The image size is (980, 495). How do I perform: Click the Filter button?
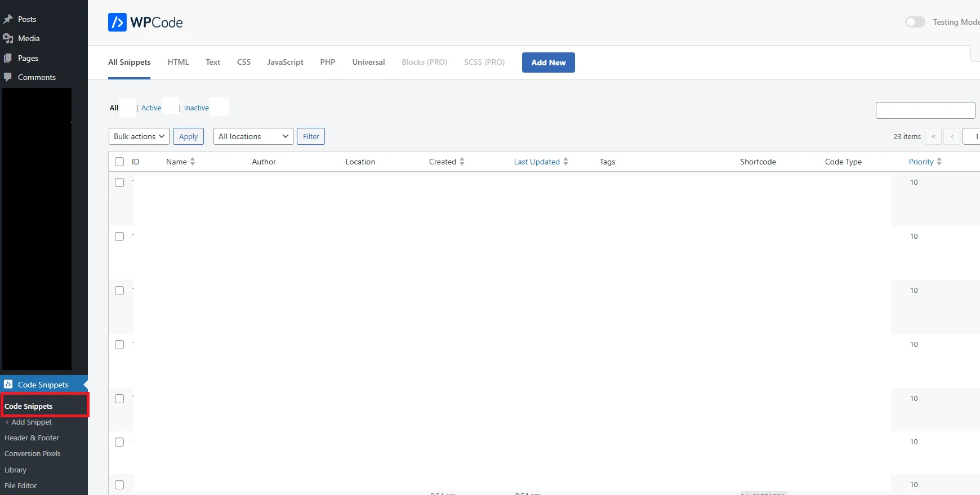pos(311,136)
